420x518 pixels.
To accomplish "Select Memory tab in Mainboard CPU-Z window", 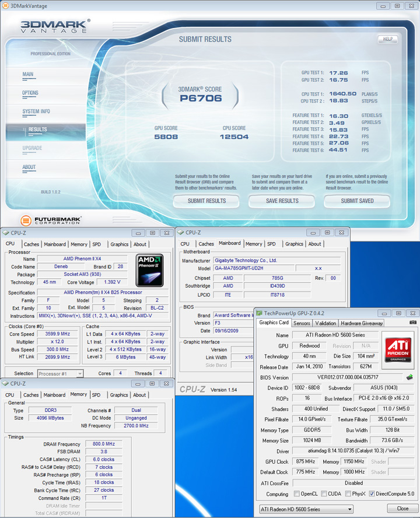I will pyautogui.click(x=254, y=244).
